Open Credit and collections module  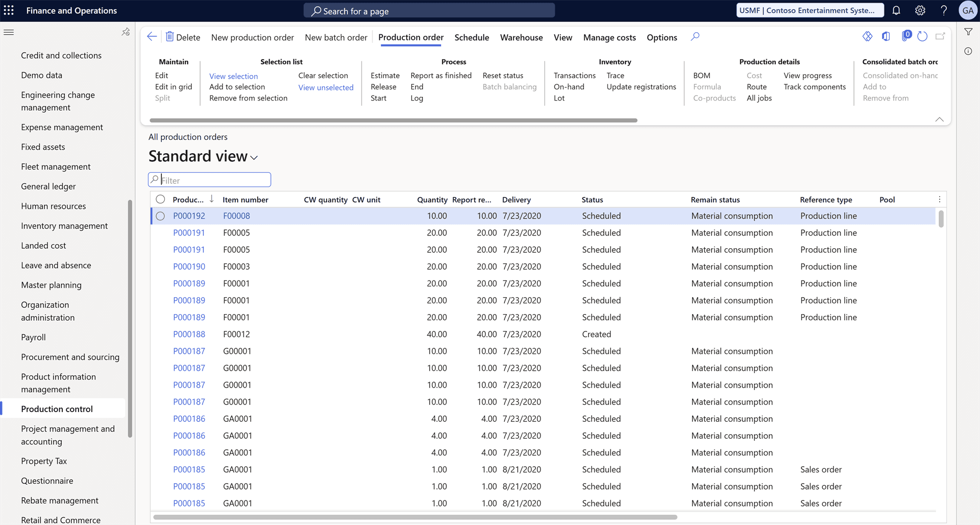click(x=61, y=55)
